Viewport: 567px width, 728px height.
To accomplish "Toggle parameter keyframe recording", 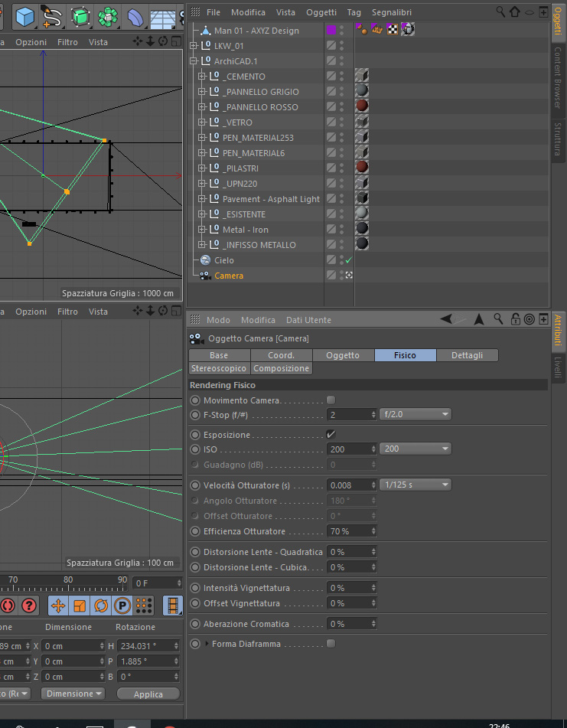I will coord(122,606).
